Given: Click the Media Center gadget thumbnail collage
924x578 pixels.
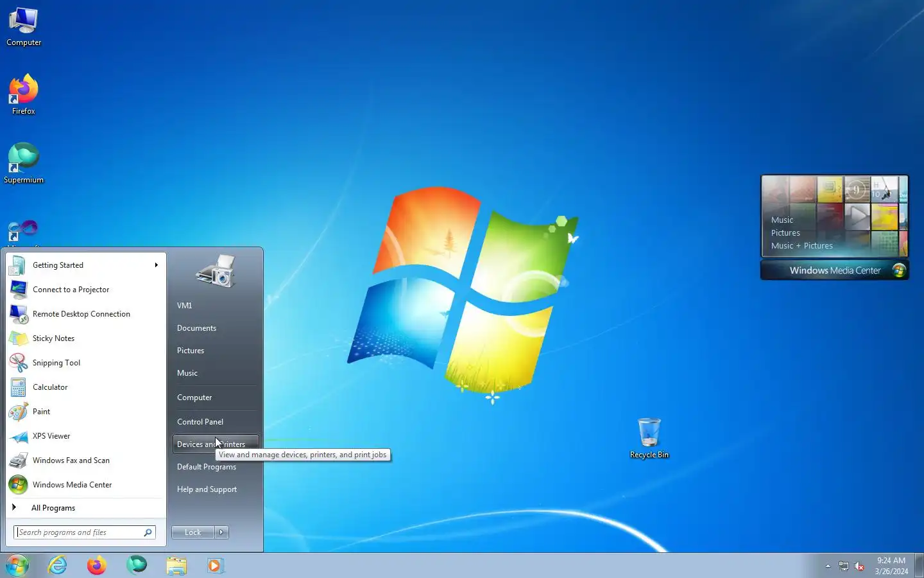Looking at the screenshot, I should tap(835, 216).
